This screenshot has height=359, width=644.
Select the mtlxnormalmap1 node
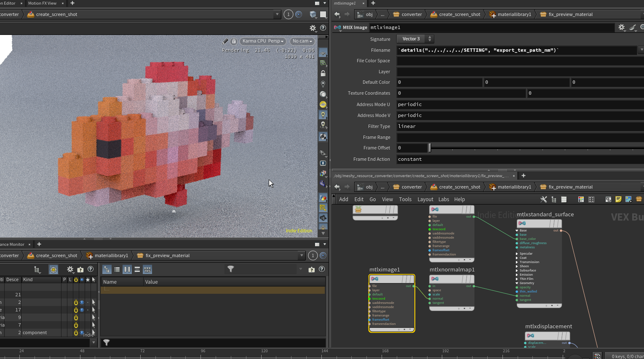pyautogui.click(x=452, y=293)
